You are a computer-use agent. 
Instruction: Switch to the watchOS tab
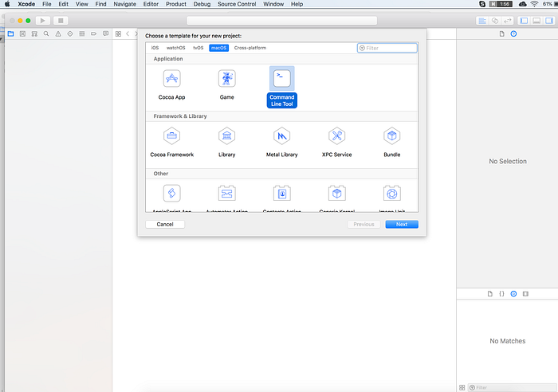pyautogui.click(x=176, y=48)
